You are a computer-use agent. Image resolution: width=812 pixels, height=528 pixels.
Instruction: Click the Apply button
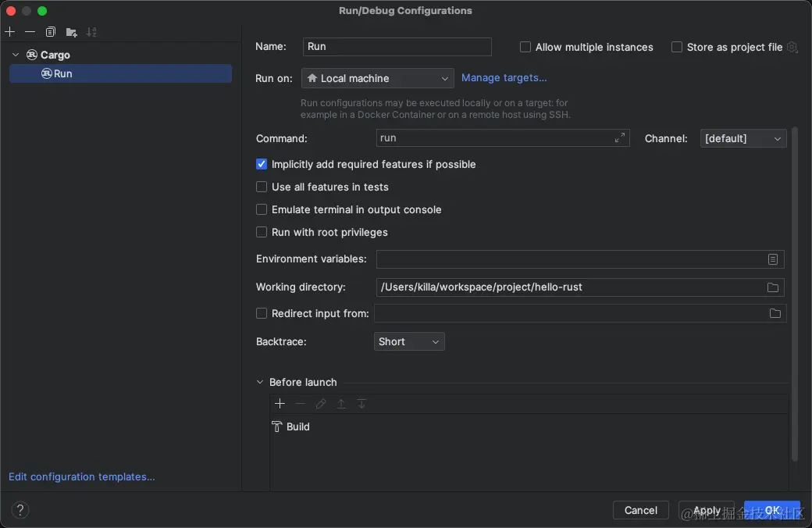(707, 510)
